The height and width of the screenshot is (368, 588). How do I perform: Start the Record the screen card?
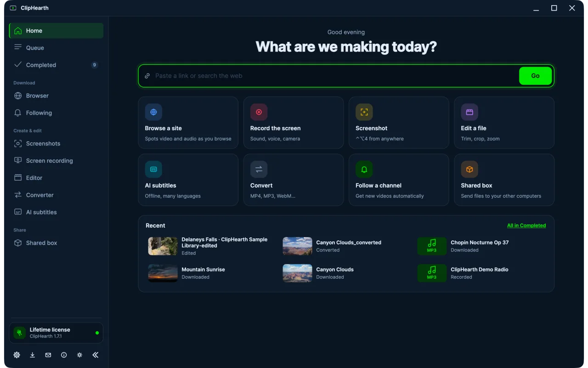click(x=294, y=122)
